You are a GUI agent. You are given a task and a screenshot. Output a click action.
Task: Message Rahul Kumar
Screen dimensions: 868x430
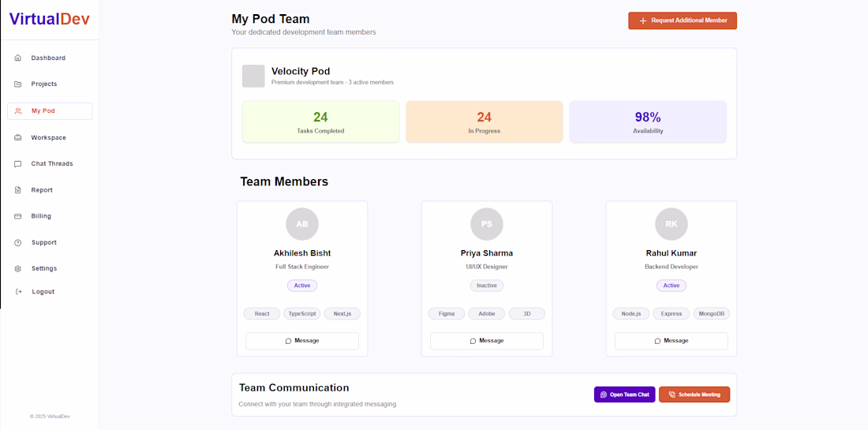(672, 341)
